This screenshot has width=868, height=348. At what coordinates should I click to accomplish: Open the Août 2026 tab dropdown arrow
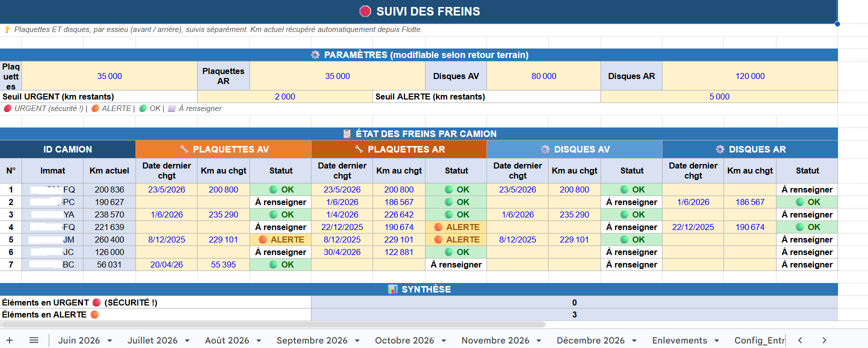pyautogui.click(x=259, y=340)
